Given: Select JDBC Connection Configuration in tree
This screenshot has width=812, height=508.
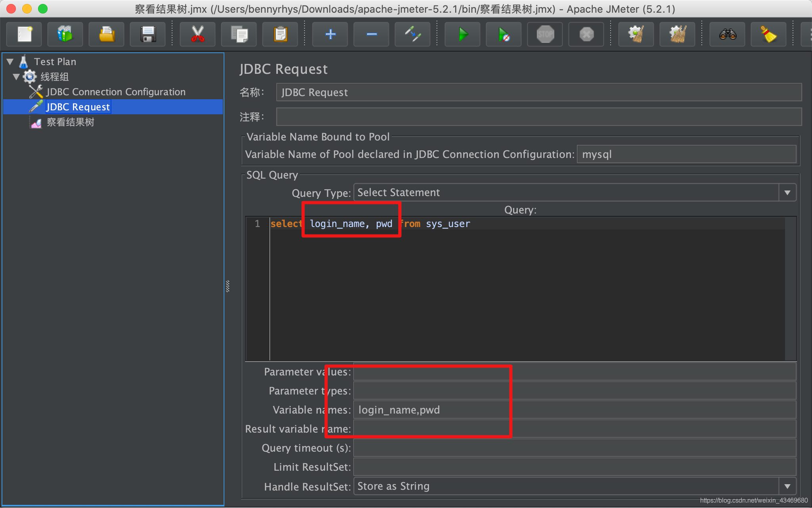Looking at the screenshot, I should tap(115, 92).
